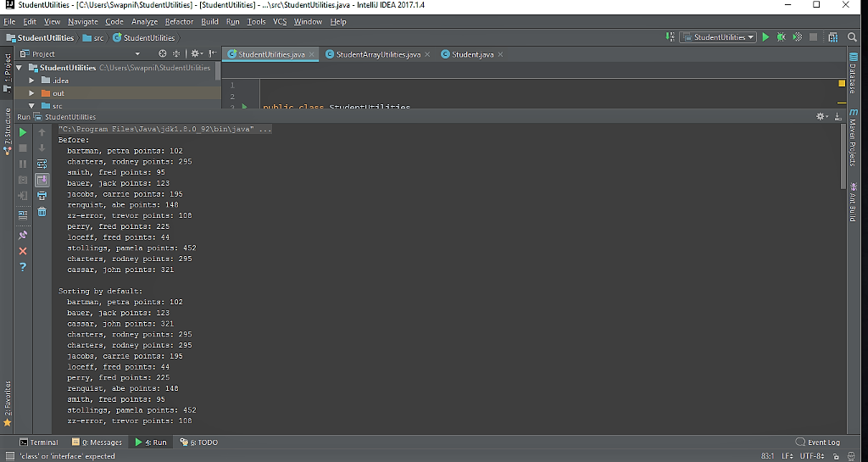Run StudentUtilities with Coverage icon
The width and height of the screenshot is (868, 462).
pyautogui.click(x=797, y=37)
